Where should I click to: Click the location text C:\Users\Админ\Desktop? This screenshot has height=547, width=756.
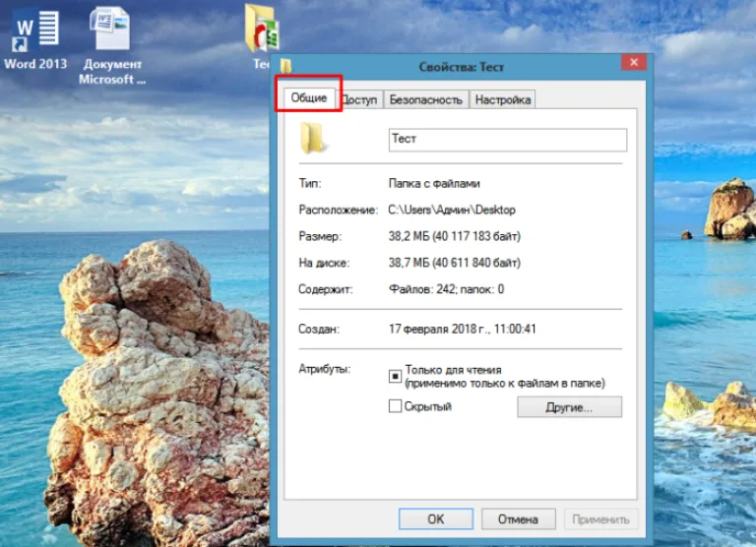tap(452, 210)
